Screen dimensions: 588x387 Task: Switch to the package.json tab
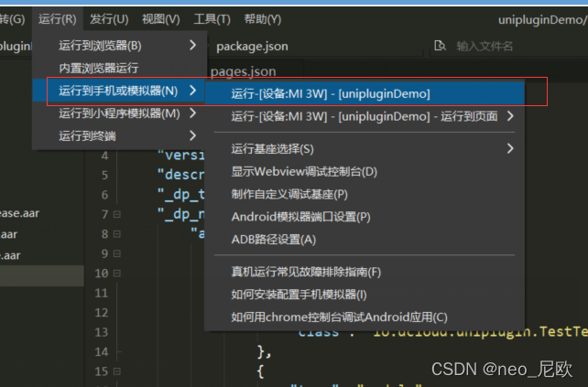[x=252, y=47]
